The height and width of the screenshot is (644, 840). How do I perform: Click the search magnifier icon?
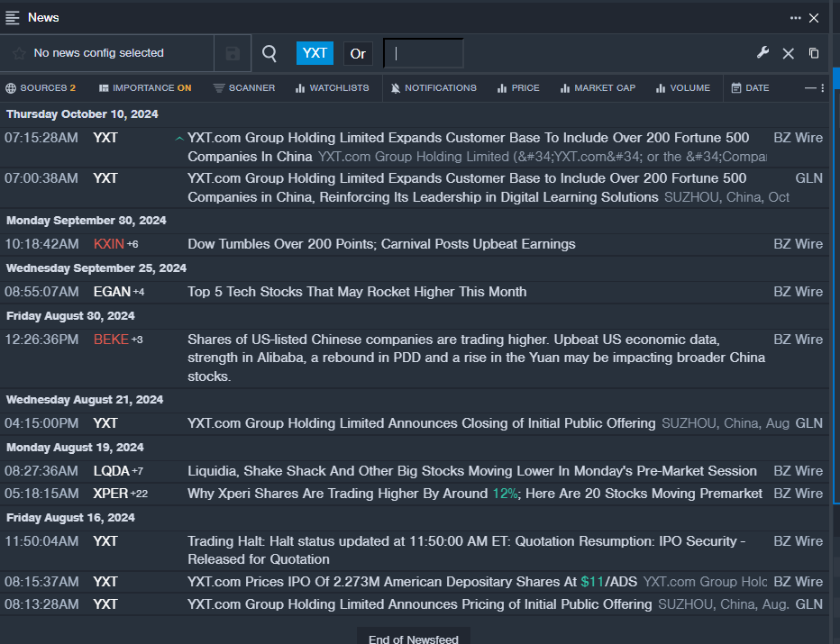point(269,53)
